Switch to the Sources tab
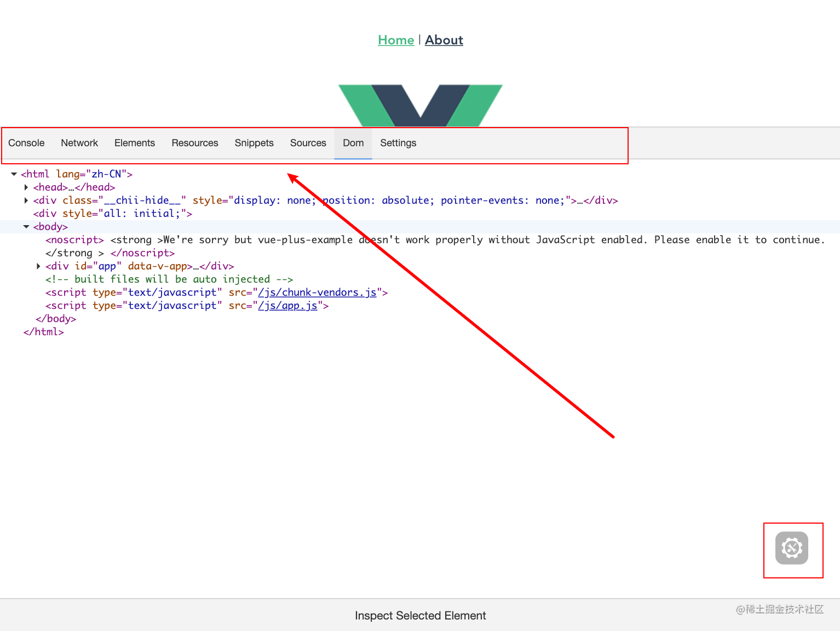Viewport: 840px width, 631px height. 308,143
